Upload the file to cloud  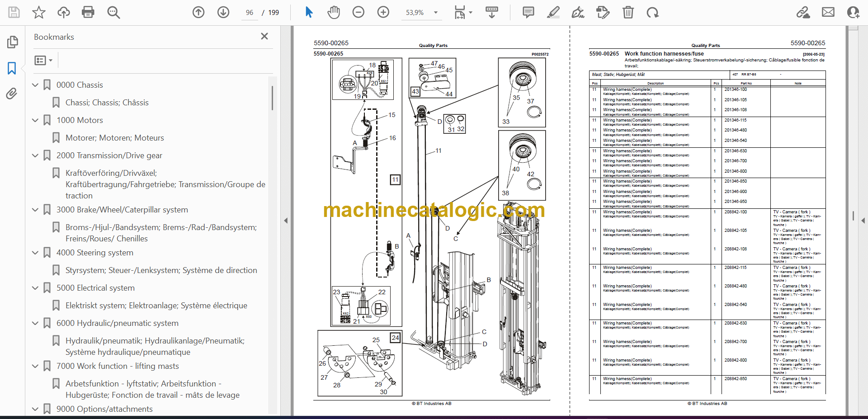(x=64, y=12)
